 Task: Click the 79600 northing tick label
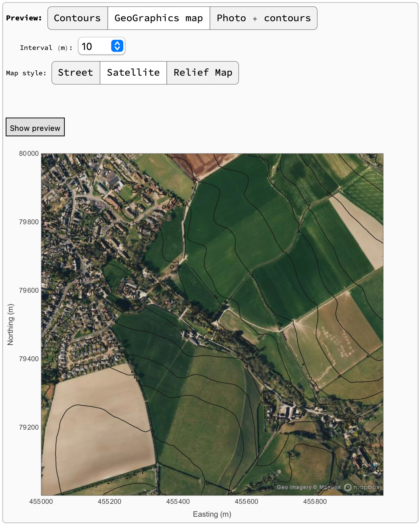[29, 290]
